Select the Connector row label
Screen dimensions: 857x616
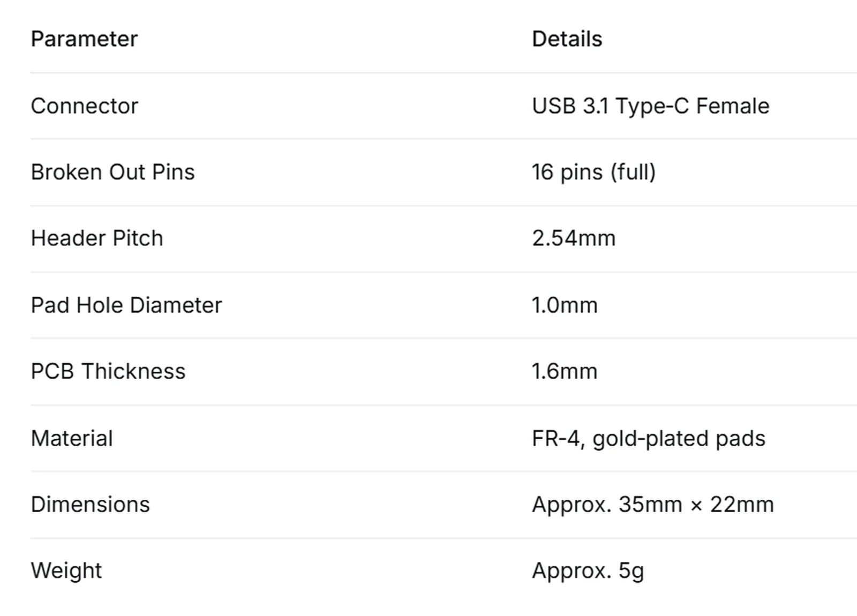pos(84,106)
